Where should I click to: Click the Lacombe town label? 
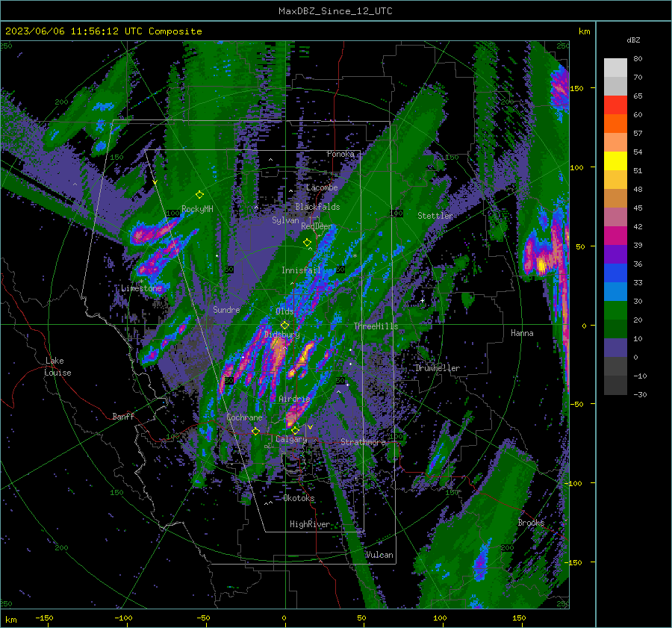[x=322, y=187]
